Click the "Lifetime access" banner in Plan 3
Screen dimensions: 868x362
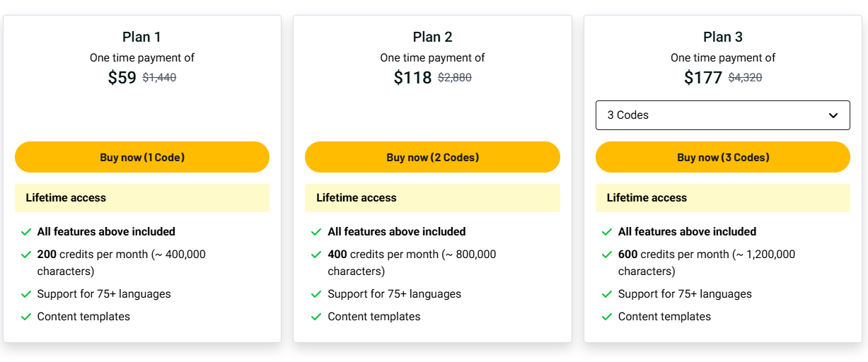coord(722,198)
